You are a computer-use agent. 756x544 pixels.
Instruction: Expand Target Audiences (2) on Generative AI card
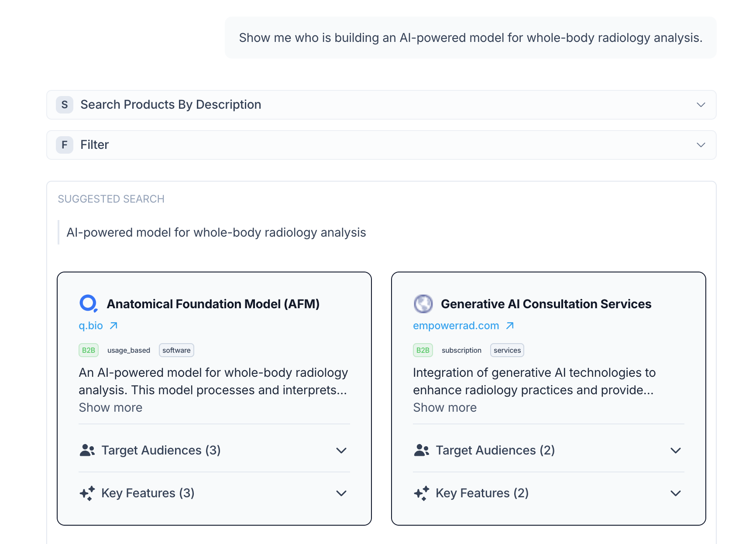(x=676, y=450)
